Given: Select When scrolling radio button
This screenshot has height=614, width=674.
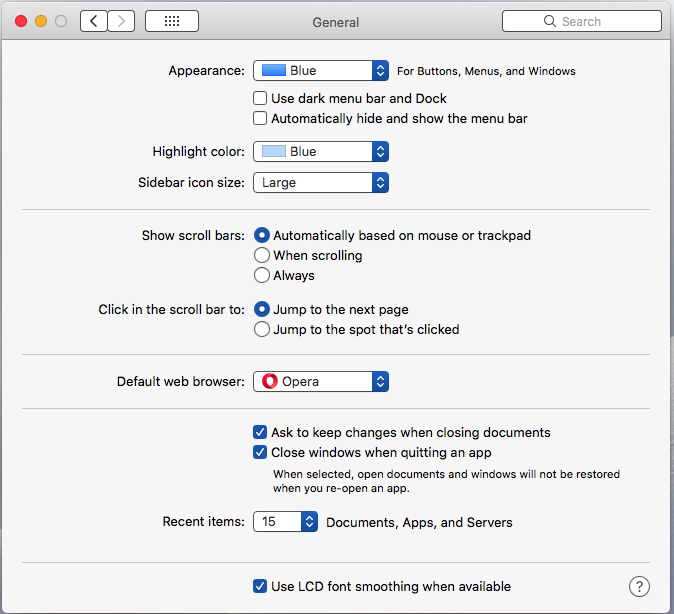Looking at the screenshot, I should point(262,255).
